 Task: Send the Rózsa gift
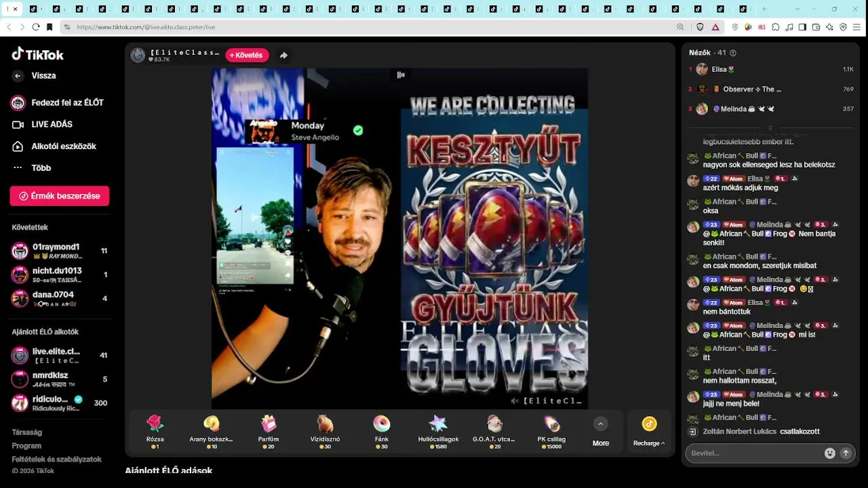coord(155,432)
